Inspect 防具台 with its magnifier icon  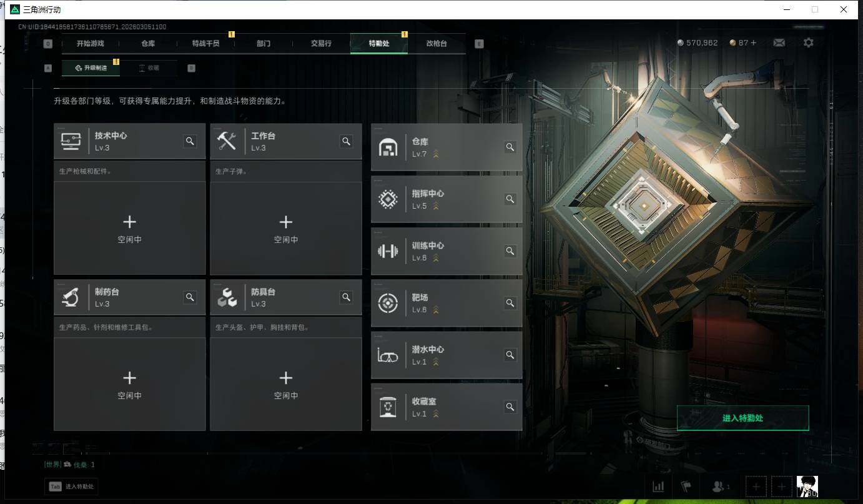click(x=346, y=297)
